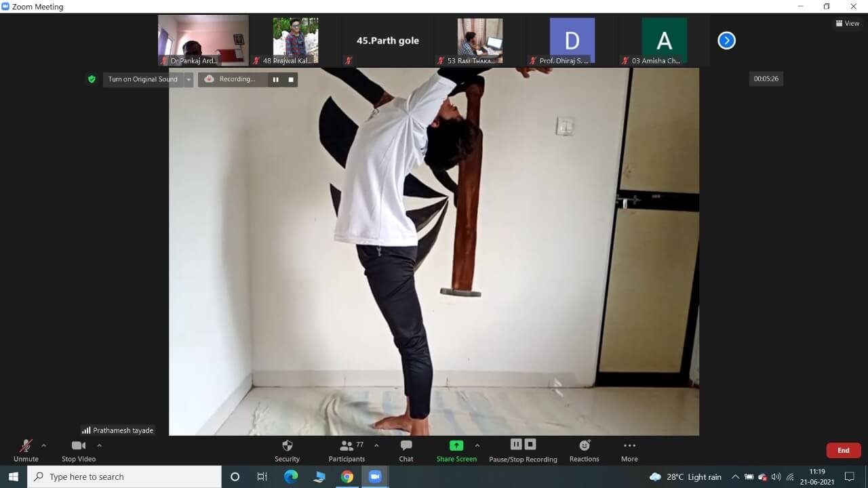Viewport: 868px width, 488px height.
Task: Open taskbar app left of Chrome
Action: click(319, 476)
